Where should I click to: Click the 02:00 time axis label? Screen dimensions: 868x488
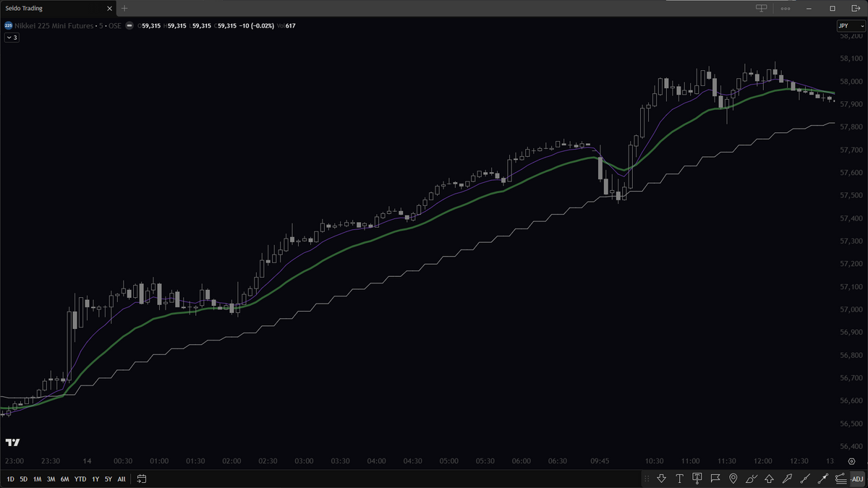pyautogui.click(x=231, y=461)
